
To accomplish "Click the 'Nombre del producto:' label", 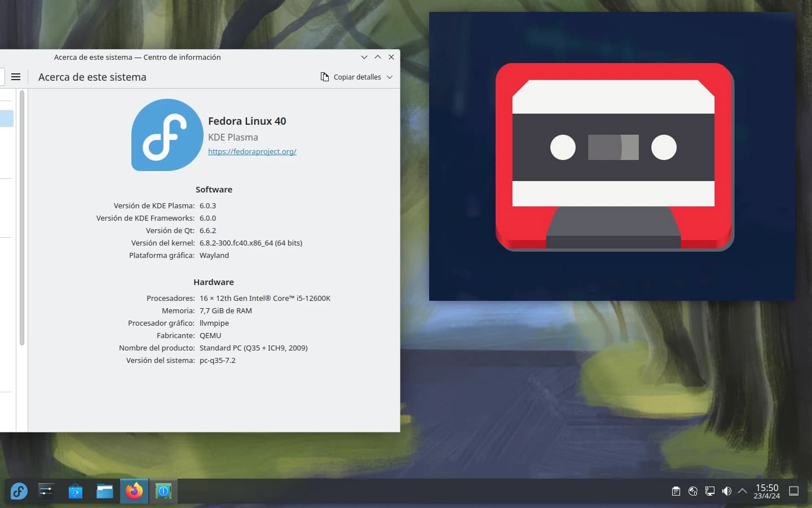I will (x=157, y=348).
